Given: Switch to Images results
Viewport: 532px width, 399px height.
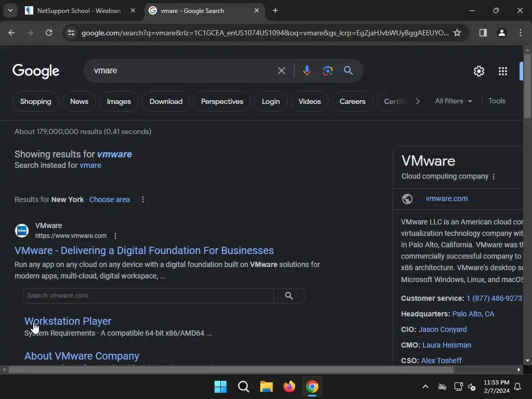Looking at the screenshot, I should (119, 101).
